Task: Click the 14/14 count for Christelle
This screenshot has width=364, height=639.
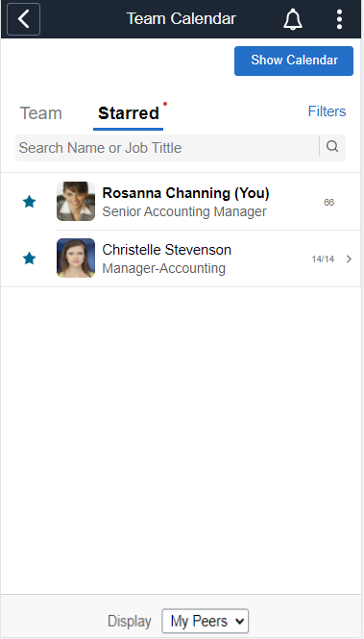Action: click(x=323, y=258)
